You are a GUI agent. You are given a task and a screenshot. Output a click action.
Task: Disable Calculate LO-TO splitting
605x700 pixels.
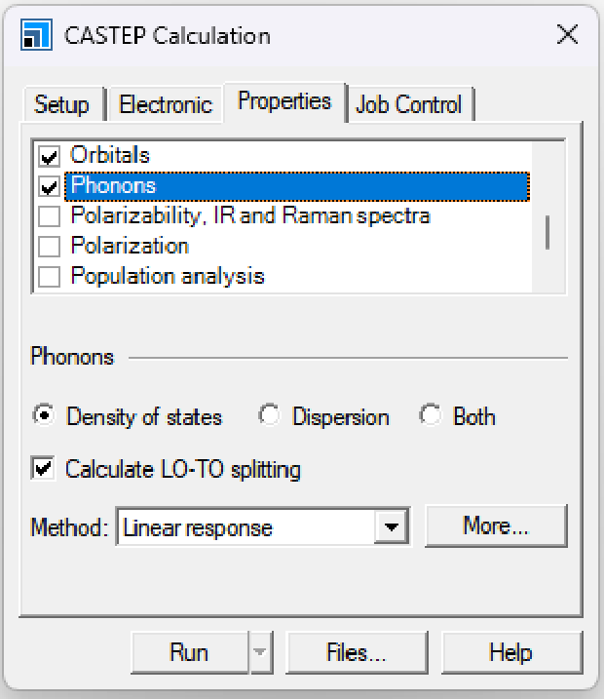click(x=43, y=469)
